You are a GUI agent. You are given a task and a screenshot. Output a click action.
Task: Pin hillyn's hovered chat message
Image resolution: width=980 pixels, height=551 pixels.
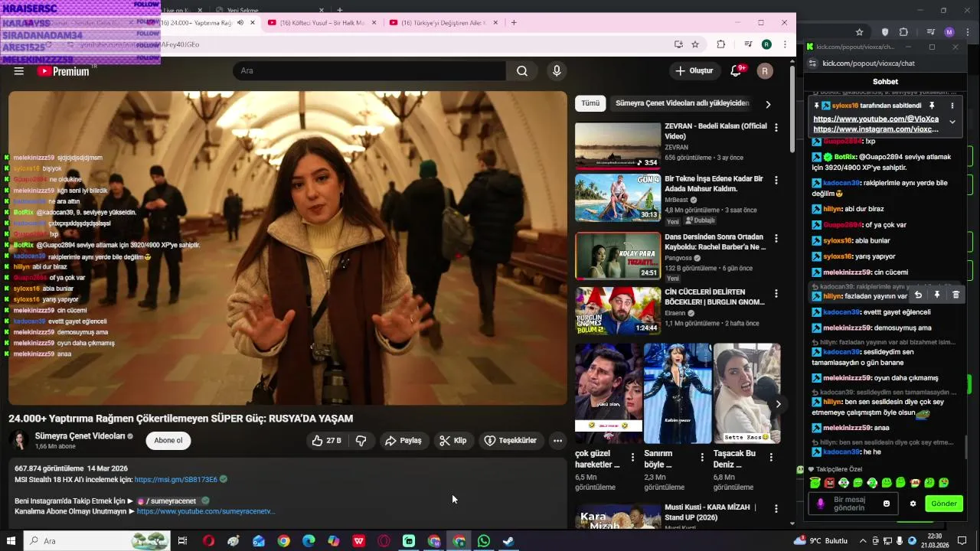pyautogui.click(x=936, y=295)
